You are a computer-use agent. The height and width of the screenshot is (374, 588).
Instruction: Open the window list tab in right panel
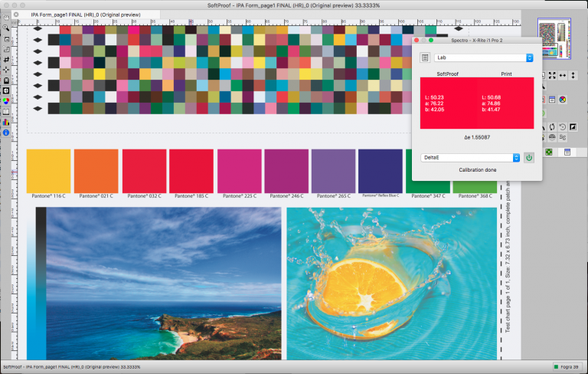pos(567,152)
